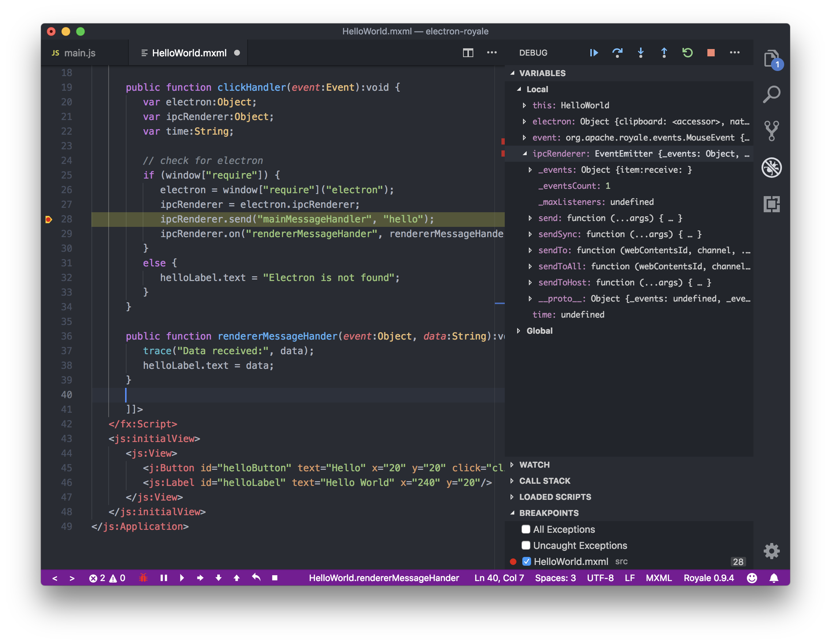The height and width of the screenshot is (644, 831).
Task: Open notifications with the bell icon
Action: click(x=774, y=578)
